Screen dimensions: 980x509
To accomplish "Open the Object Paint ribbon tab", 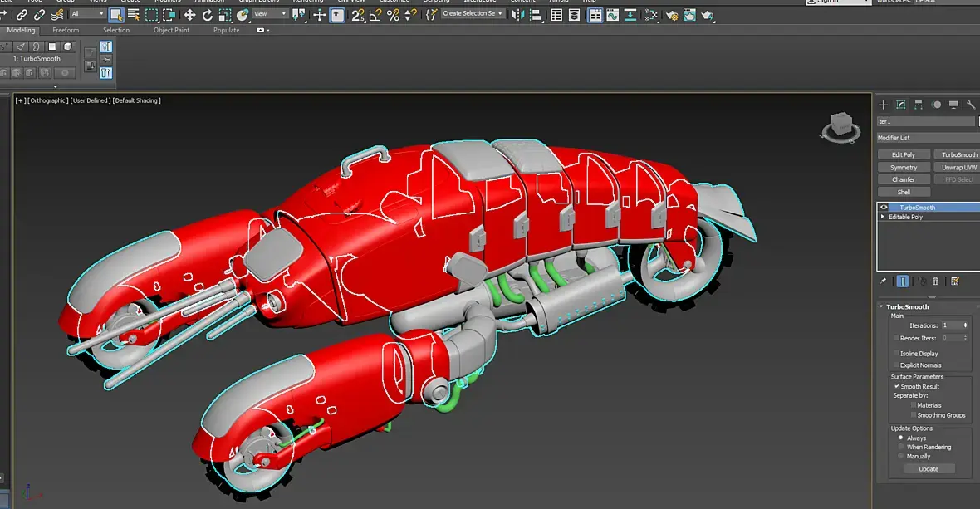I will (x=171, y=30).
